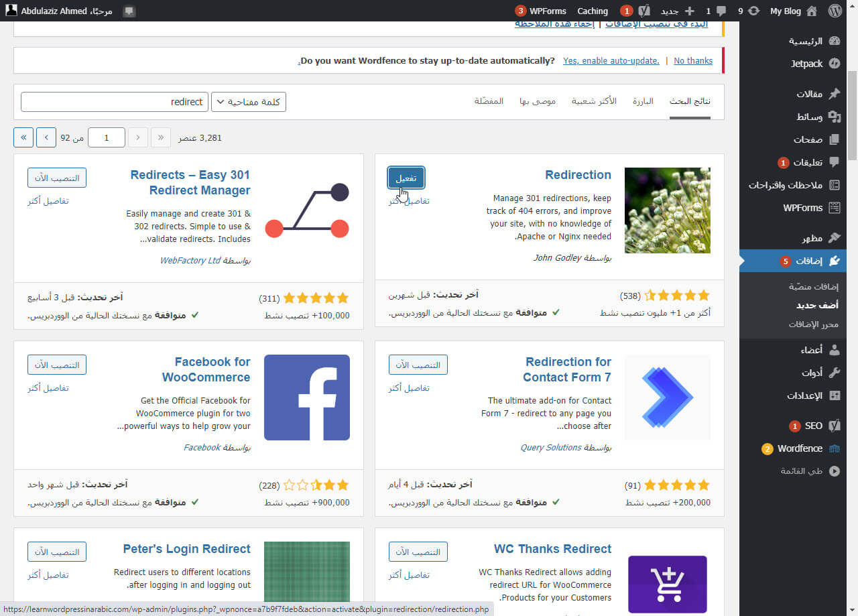This screenshot has height=616, width=858.
Task: Install Facebook for WooCommerce now
Action: pos(57,365)
